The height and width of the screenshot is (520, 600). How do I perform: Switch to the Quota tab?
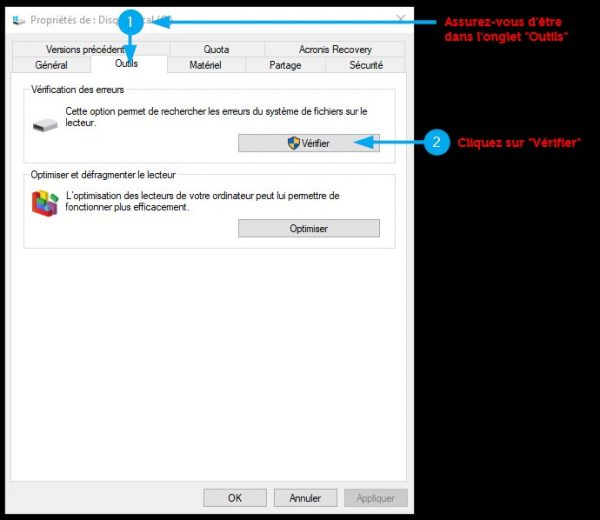(x=216, y=49)
